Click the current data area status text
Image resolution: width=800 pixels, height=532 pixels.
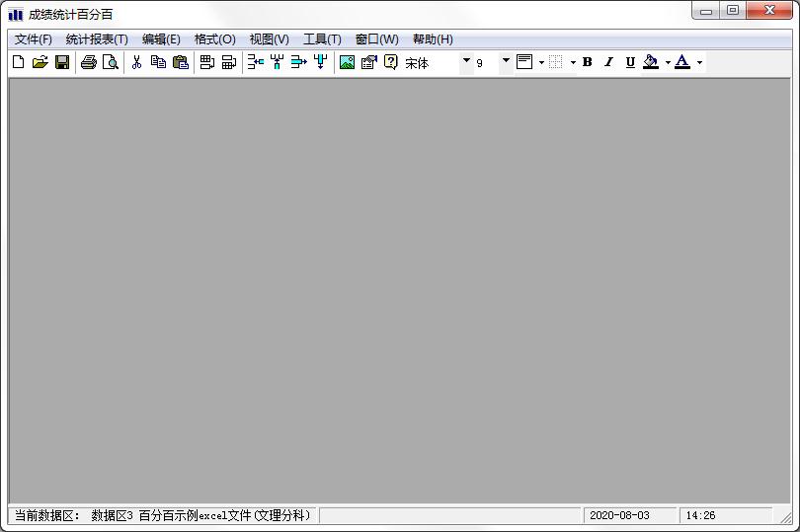coord(163,515)
